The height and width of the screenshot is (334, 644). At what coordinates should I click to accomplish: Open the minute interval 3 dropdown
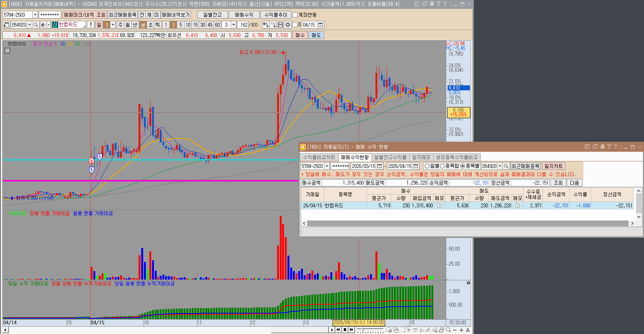tap(233, 25)
